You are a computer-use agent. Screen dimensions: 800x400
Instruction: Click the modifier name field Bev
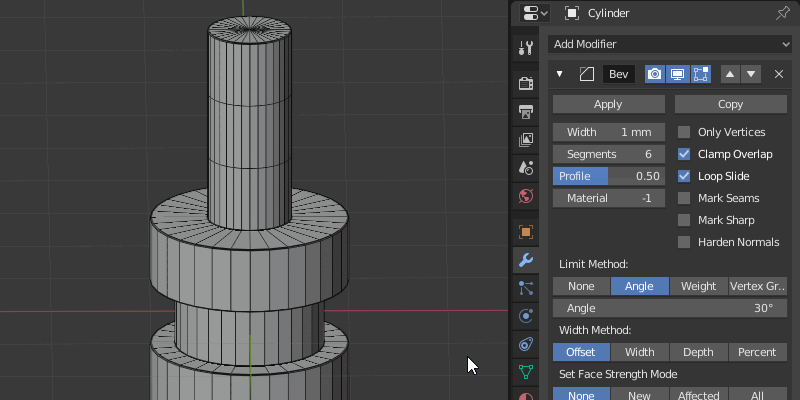[619, 74]
